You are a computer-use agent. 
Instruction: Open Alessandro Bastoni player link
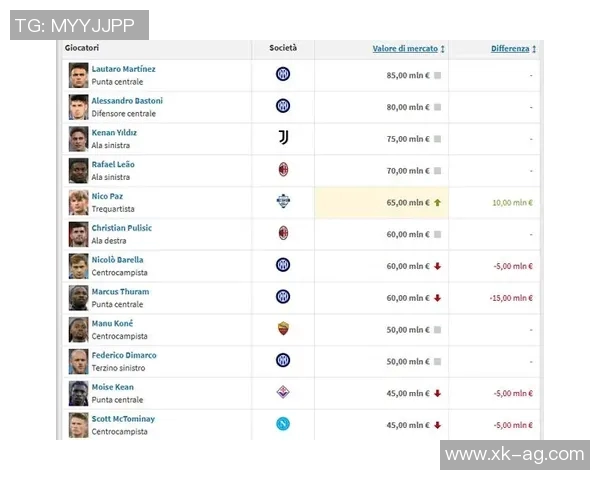pos(127,101)
